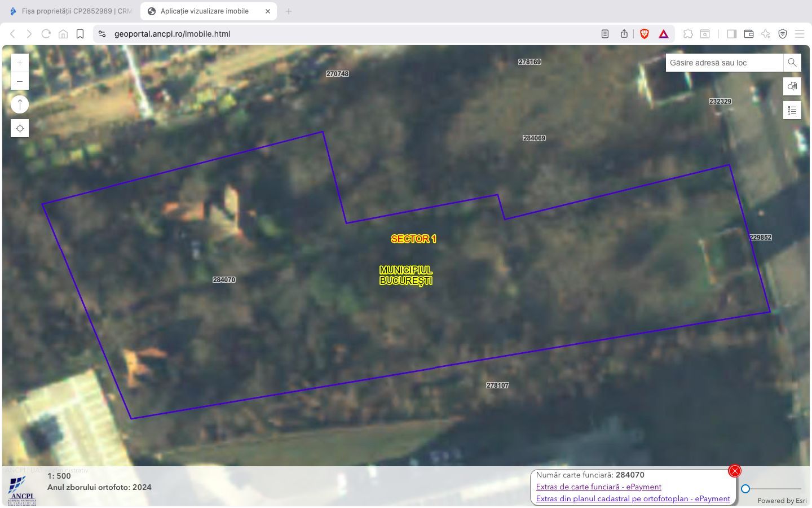The width and height of the screenshot is (812, 508).
Task: Switch to Fișa proprietății CP2852989 tab
Action: (x=70, y=11)
